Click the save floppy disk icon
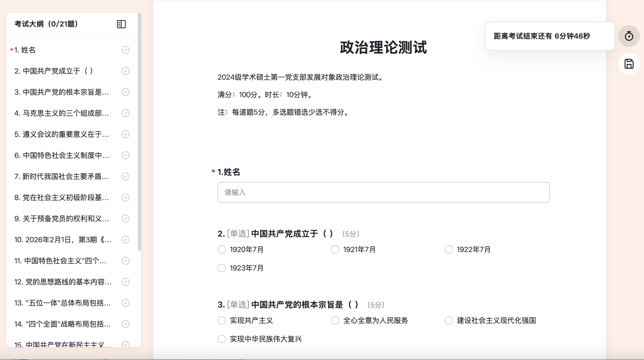The height and width of the screenshot is (360, 644). pyautogui.click(x=629, y=64)
